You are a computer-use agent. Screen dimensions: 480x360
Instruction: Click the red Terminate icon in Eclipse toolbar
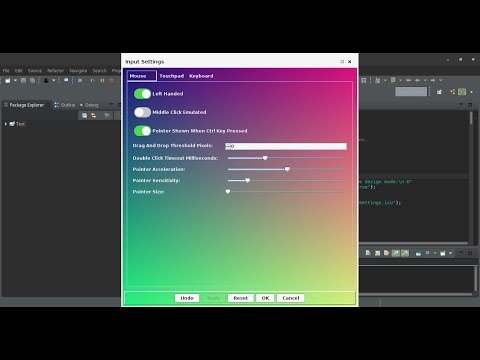(x=112, y=80)
